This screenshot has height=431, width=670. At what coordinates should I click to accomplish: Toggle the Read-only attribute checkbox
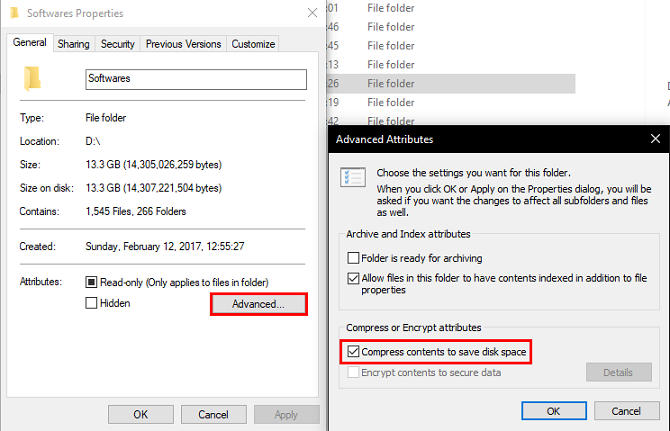coord(91,283)
